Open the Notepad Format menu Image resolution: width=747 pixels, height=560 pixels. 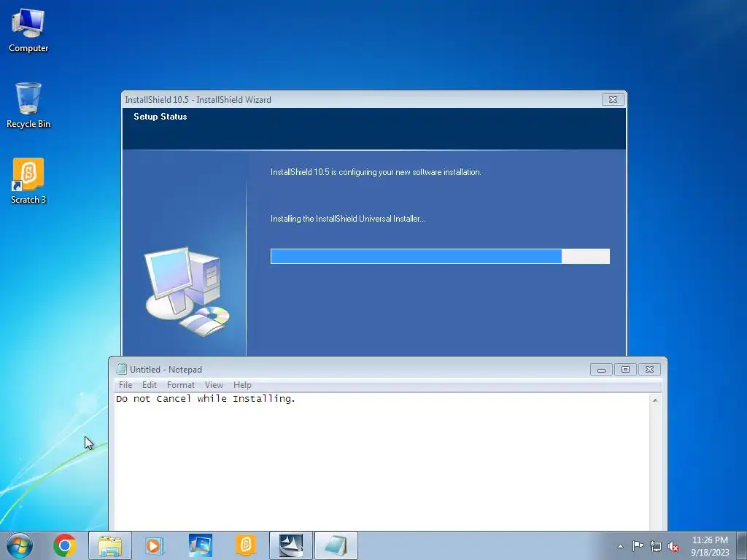181,385
